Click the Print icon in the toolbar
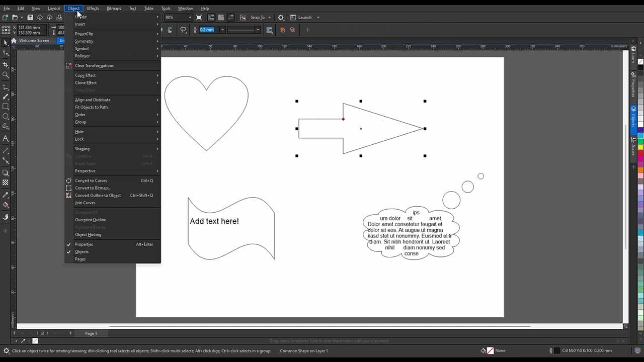Screen dimensions: 644x362 coord(59,18)
